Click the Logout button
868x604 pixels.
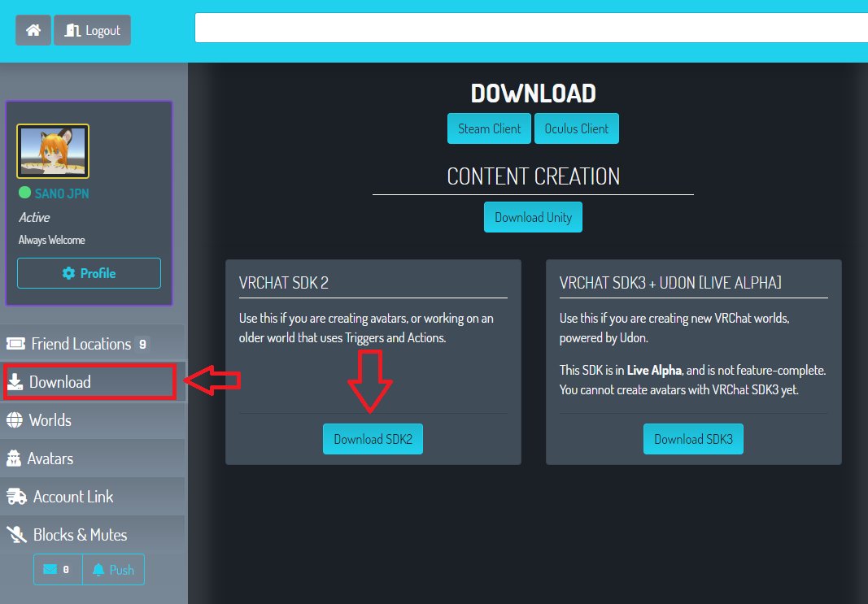click(x=93, y=30)
